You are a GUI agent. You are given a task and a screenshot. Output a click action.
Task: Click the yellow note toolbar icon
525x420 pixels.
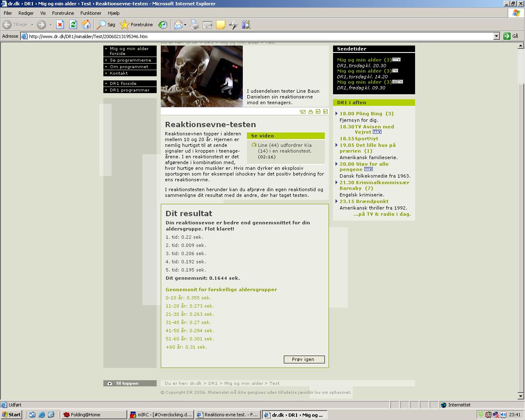[x=221, y=25]
